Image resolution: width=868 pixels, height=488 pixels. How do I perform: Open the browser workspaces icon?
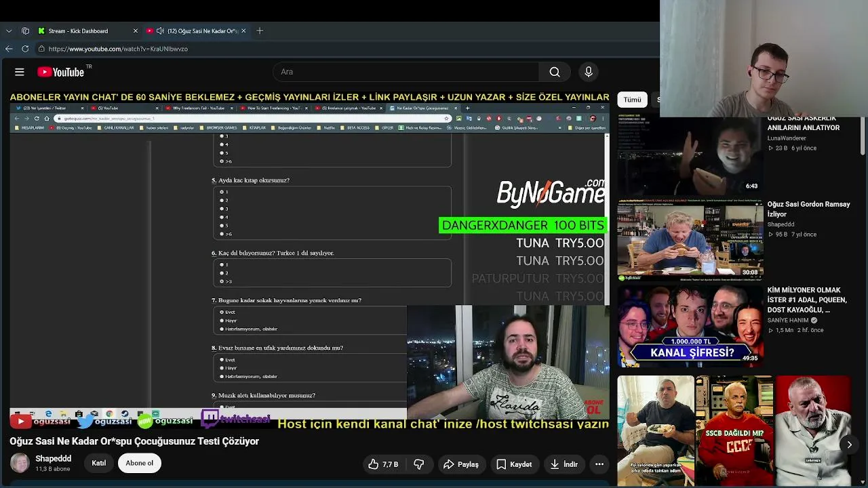25,30
